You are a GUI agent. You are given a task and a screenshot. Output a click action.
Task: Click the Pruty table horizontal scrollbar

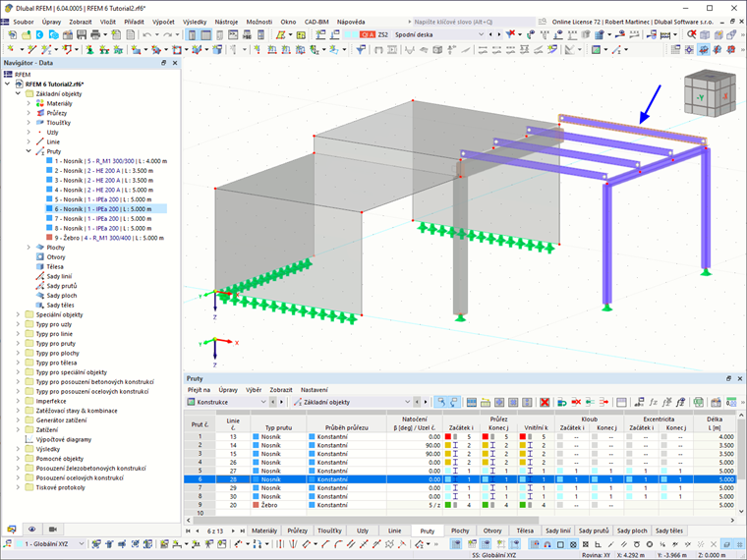pos(365,521)
